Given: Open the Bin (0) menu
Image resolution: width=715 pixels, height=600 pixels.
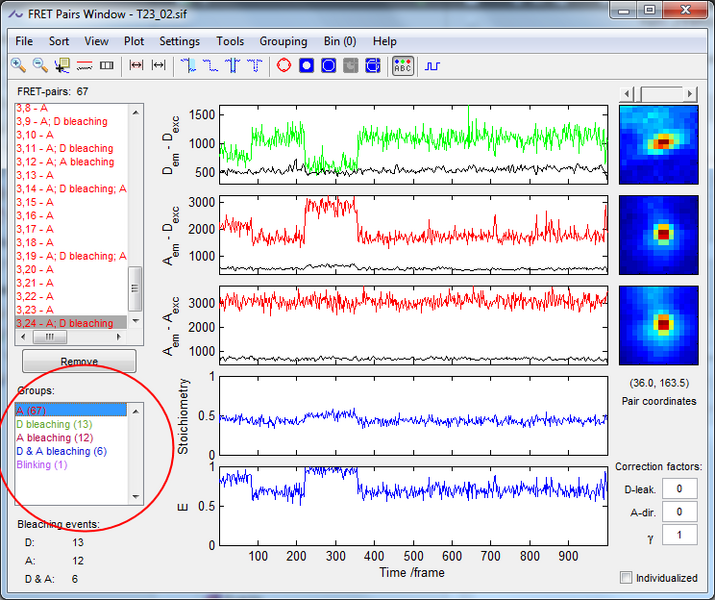Looking at the screenshot, I should pyautogui.click(x=340, y=41).
